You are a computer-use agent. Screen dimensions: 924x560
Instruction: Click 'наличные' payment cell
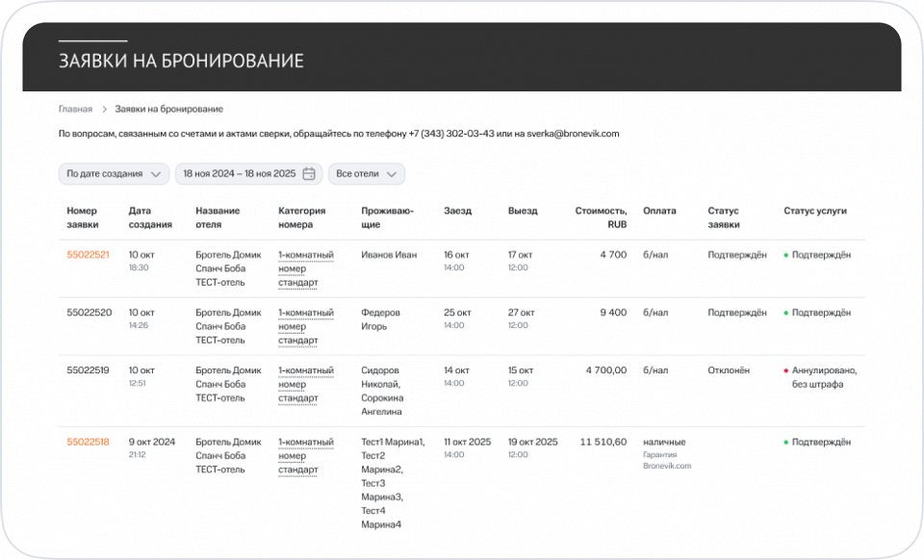tap(664, 443)
